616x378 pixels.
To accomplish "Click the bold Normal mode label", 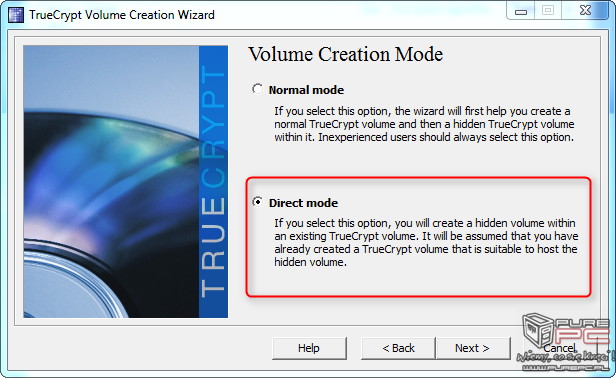I will (306, 90).
